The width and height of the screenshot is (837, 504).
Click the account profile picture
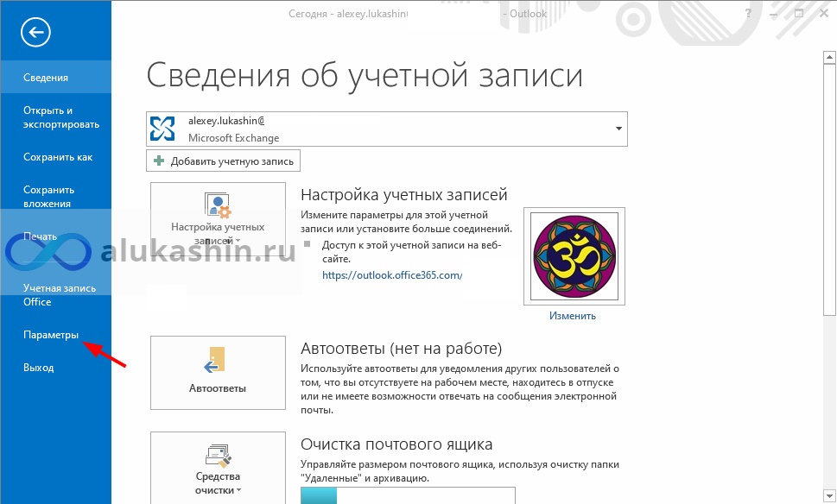click(574, 256)
